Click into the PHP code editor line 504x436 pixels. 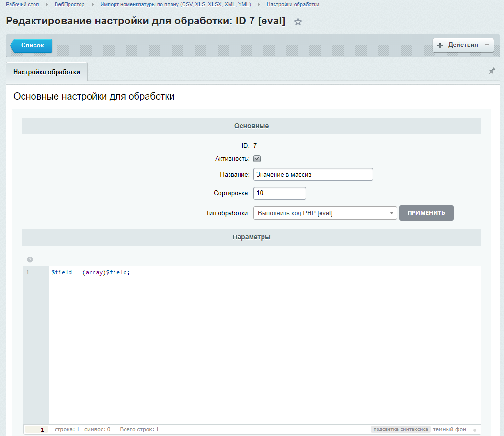click(91, 272)
